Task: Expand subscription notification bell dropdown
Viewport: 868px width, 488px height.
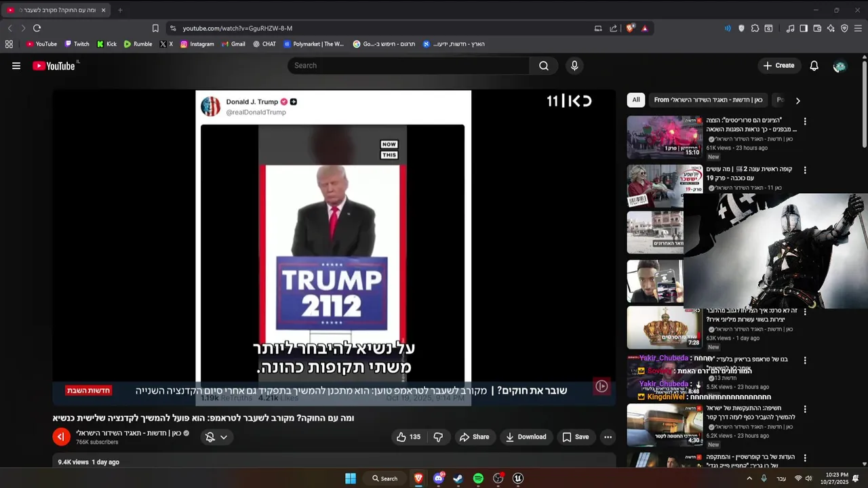Action: click(x=216, y=437)
